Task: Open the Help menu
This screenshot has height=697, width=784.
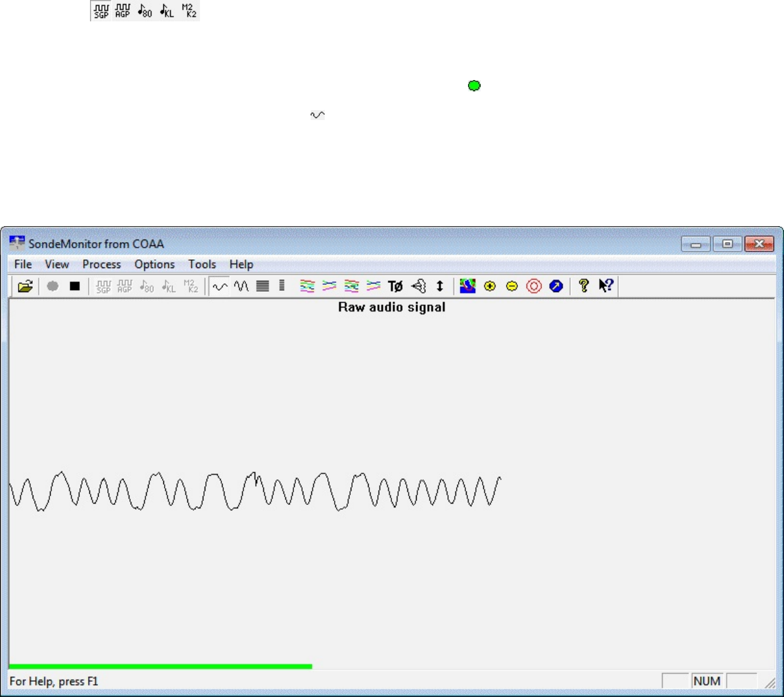Action: pyautogui.click(x=241, y=264)
